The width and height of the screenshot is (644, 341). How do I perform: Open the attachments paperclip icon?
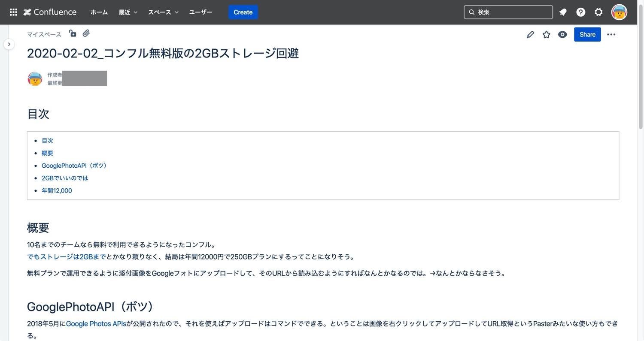pos(86,33)
